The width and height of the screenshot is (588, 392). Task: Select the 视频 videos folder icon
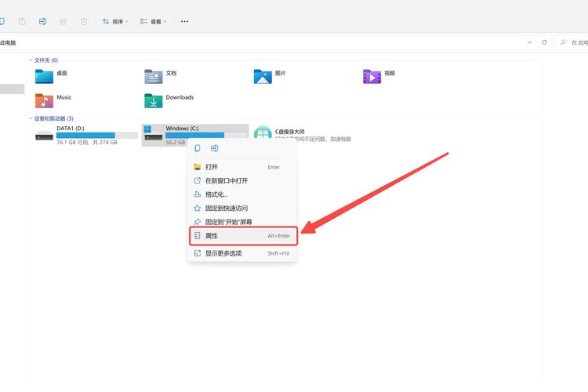point(372,77)
